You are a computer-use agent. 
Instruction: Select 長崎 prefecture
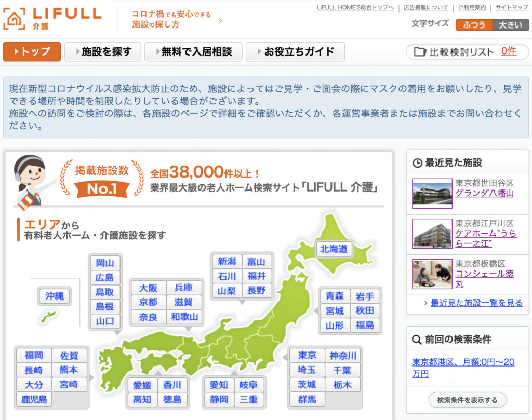click(x=34, y=370)
